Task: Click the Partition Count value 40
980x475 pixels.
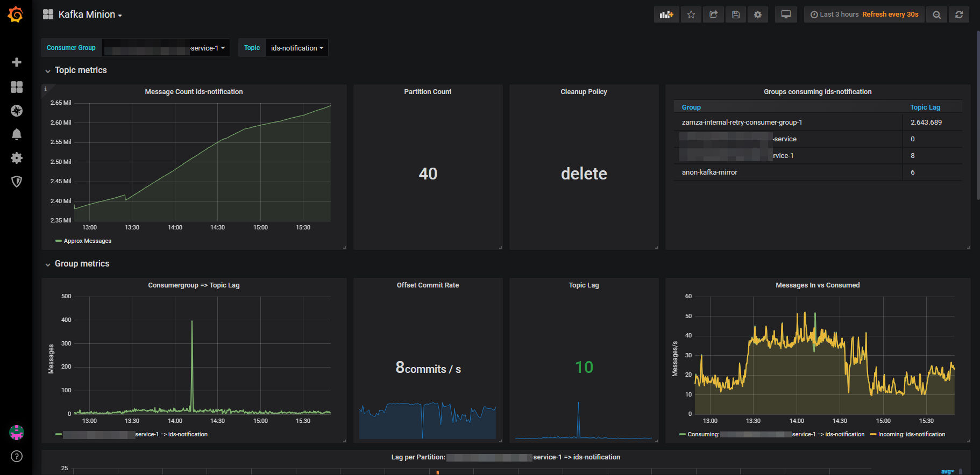Action: point(428,174)
